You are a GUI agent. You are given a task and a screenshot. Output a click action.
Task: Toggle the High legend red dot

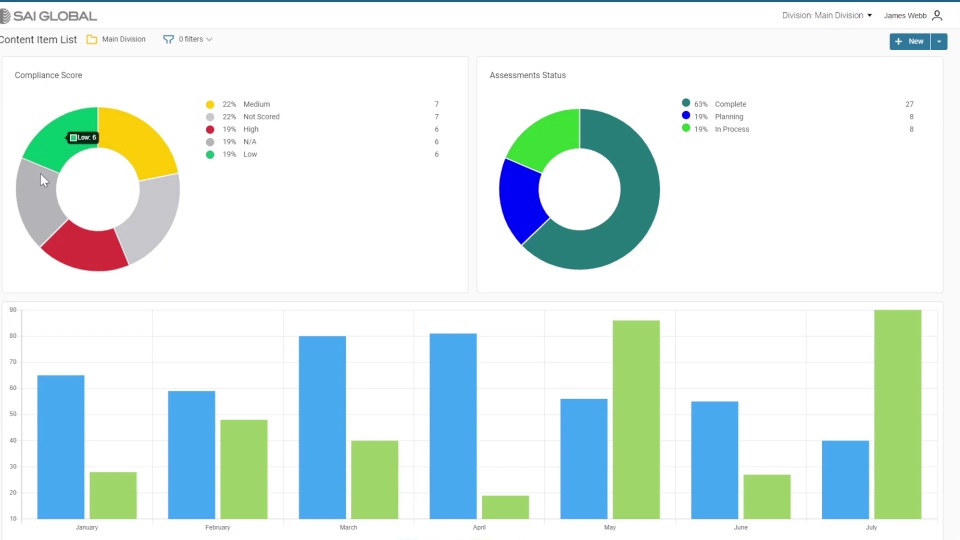[210, 129]
